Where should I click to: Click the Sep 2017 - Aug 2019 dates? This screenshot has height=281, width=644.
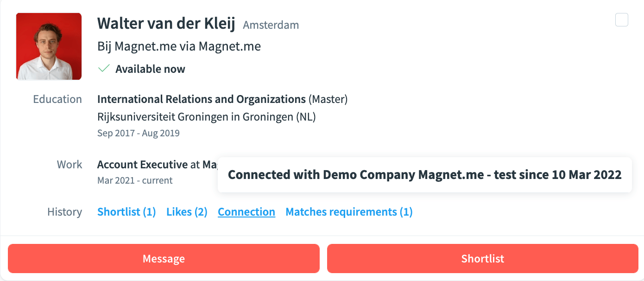coord(139,134)
